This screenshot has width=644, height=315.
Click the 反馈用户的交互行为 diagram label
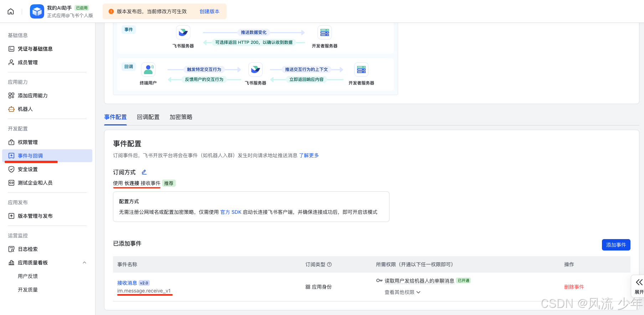tap(204, 79)
